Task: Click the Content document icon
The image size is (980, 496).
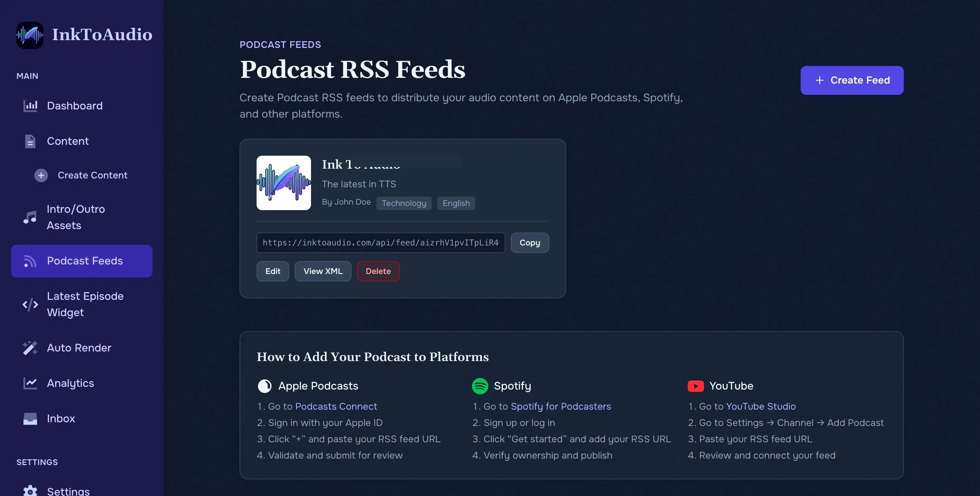Action: point(30,141)
